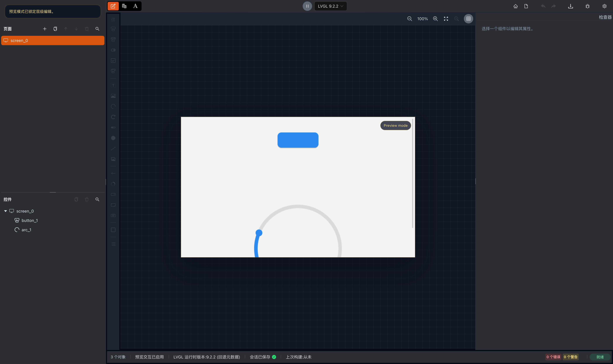Open the font manager A icon

[x=135, y=6]
